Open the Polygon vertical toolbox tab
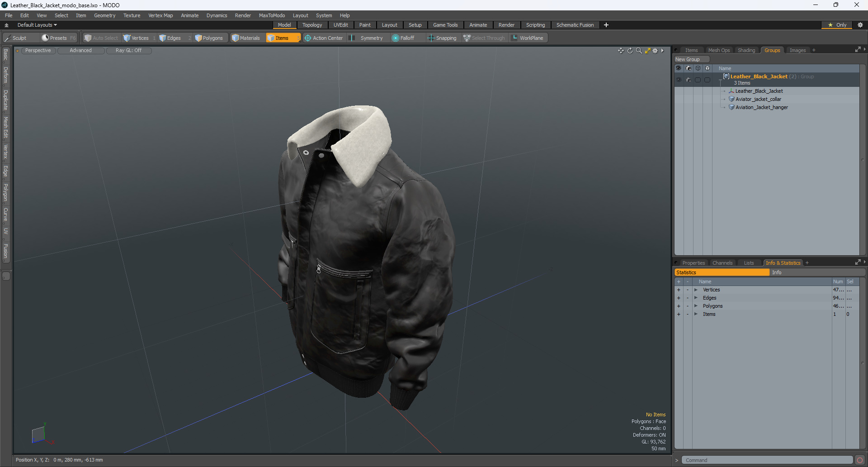 6,192
